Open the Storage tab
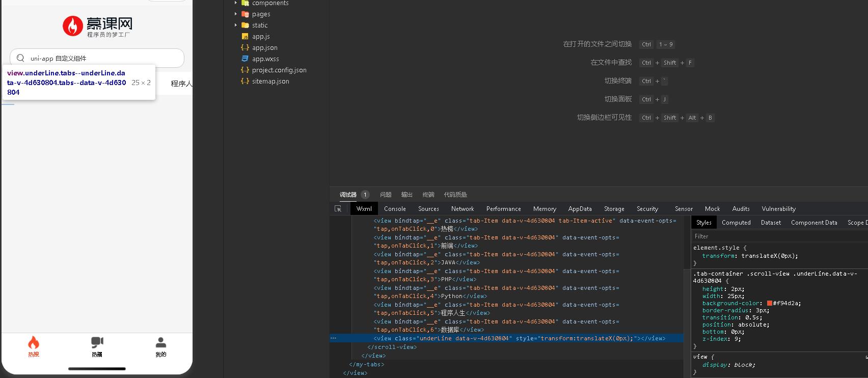The height and width of the screenshot is (378, 868). pos(614,209)
